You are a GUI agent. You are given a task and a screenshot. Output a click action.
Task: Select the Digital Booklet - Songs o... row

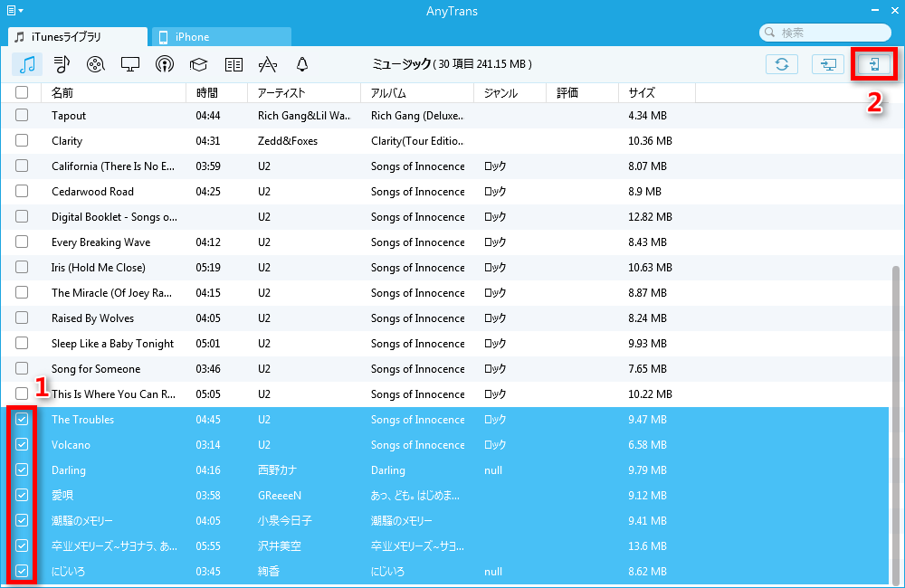pyautogui.click(x=444, y=217)
